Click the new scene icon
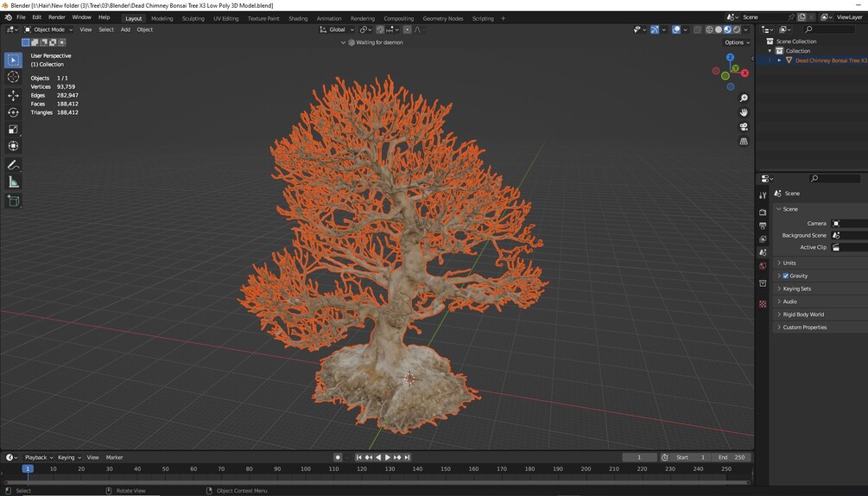The width and height of the screenshot is (868, 496). [801, 17]
